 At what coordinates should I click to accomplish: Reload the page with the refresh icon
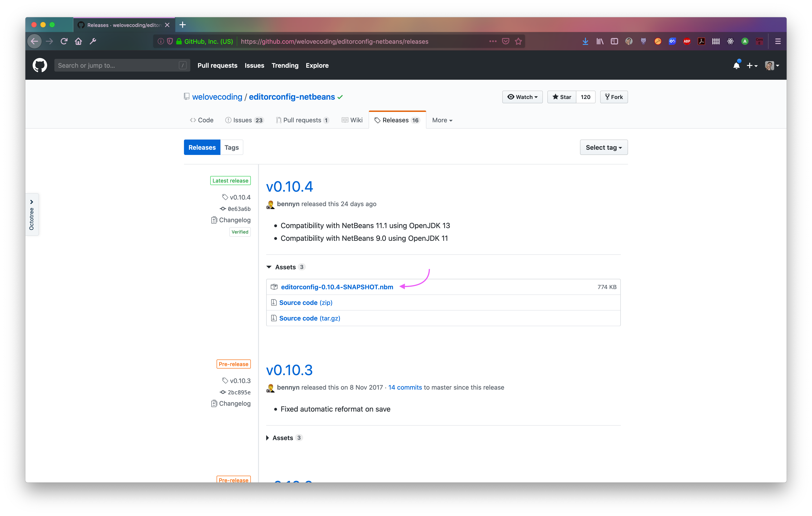pos(64,41)
